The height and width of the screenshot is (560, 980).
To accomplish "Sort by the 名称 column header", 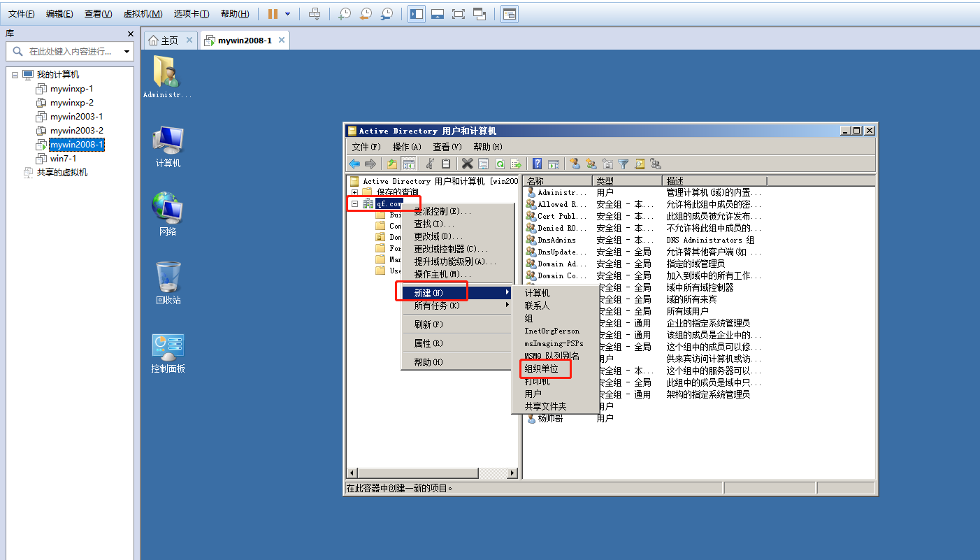I will coord(558,180).
